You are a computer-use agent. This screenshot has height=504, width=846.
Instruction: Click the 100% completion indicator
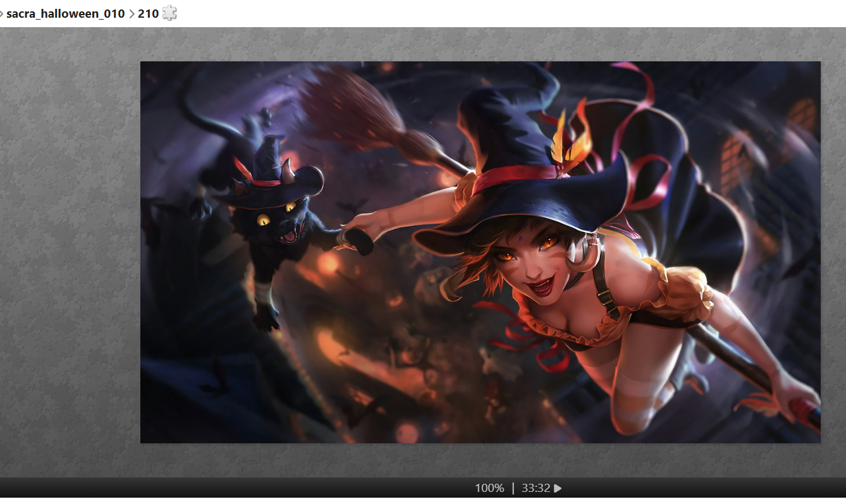click(489, 488)
